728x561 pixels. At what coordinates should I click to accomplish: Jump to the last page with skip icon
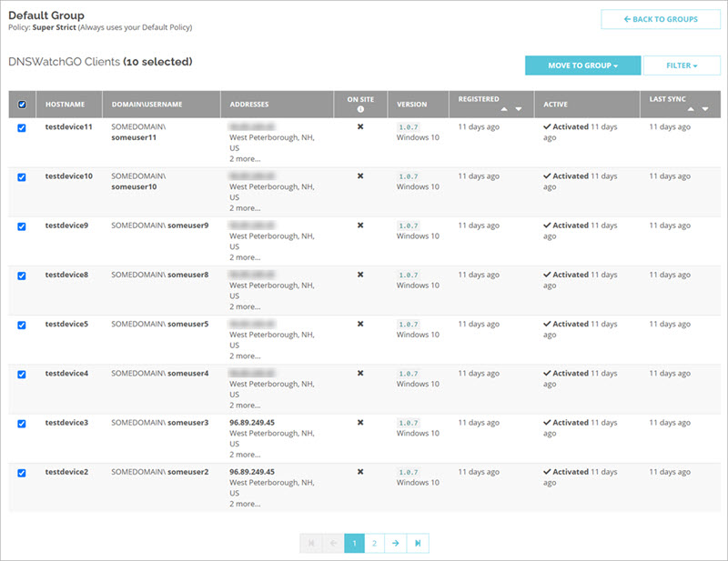(418, 543)
